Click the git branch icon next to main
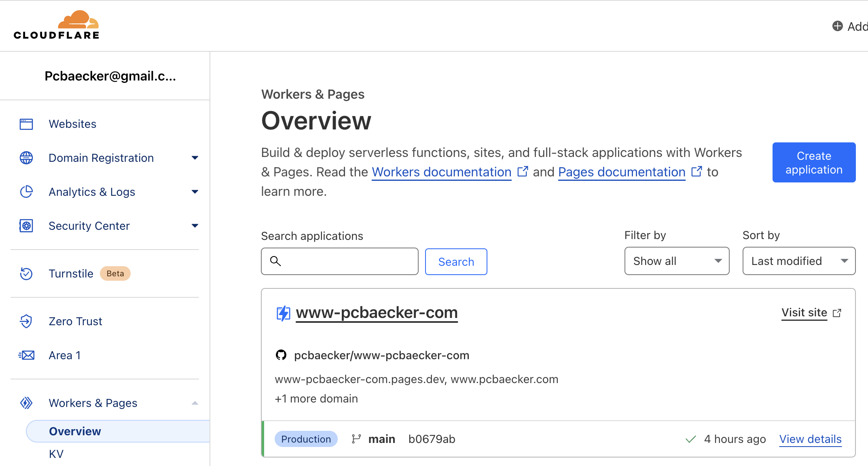 [356, 439]
